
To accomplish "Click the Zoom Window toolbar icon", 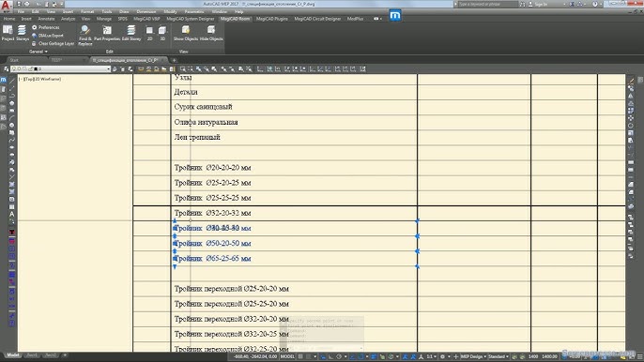I will (x=183, y=69).
